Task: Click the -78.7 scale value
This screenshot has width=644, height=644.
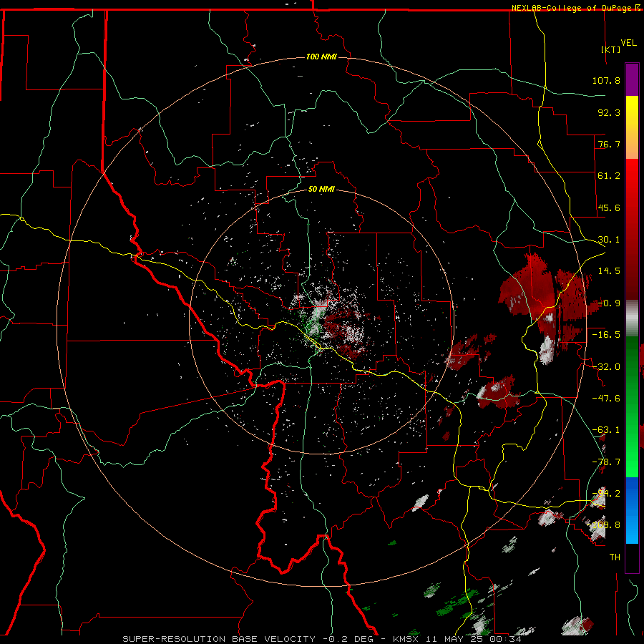Action: pos(606,462)
